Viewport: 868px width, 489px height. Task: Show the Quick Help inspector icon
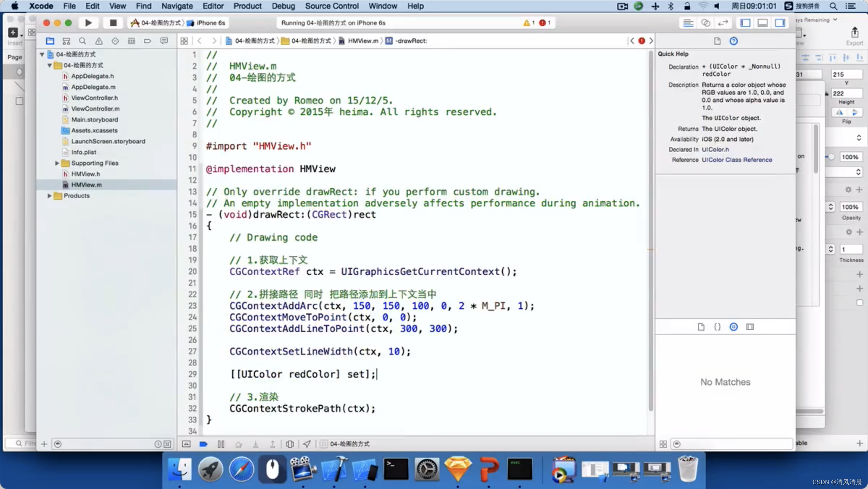click(x=733, y=41)
